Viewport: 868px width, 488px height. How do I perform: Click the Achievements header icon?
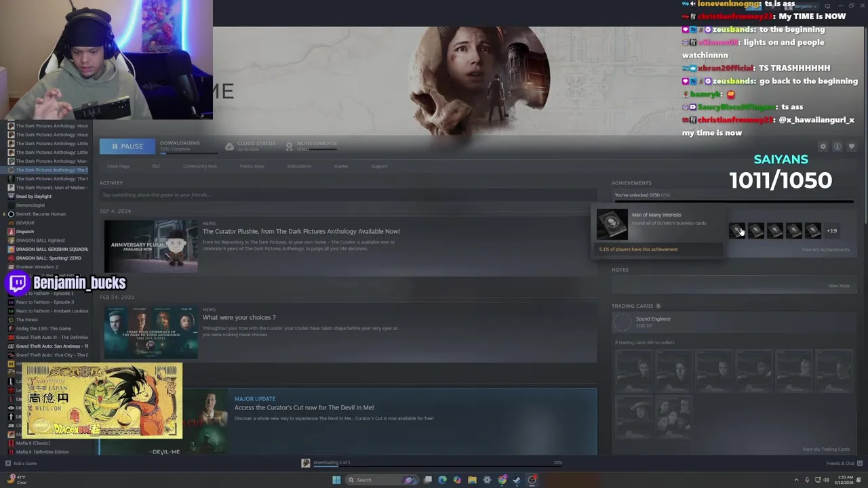click(290, 146)
